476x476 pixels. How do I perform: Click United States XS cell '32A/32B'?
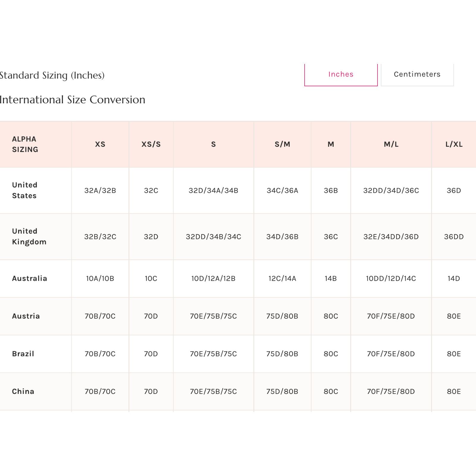(x=100, y=190)
